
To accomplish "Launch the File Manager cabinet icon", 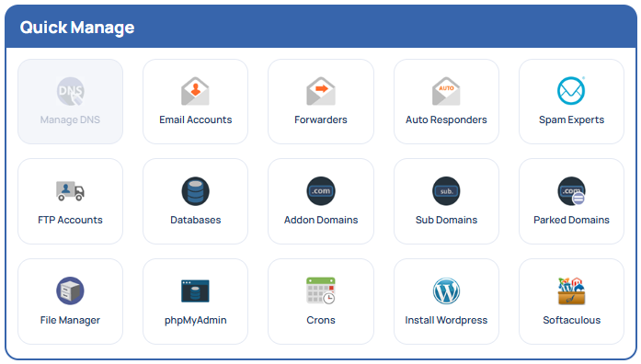I will coord(70,290).
